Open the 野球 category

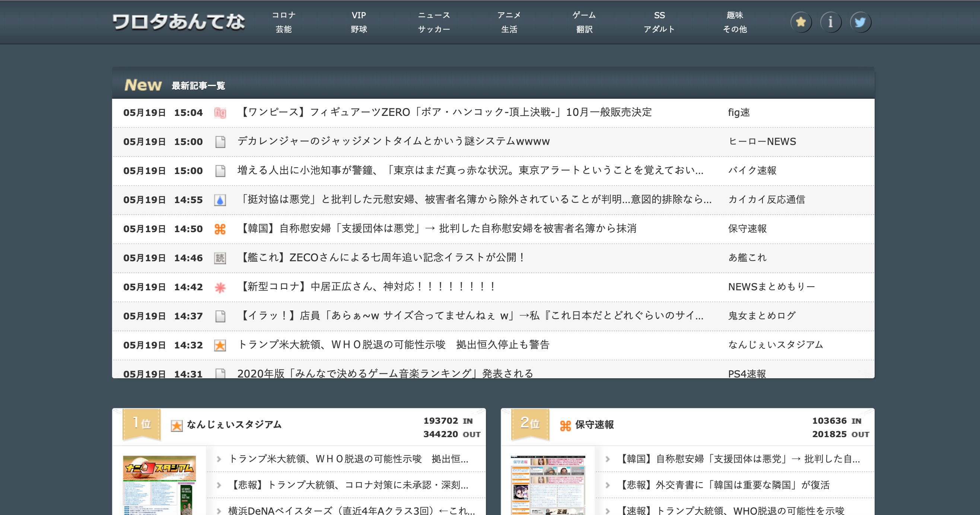coord(359,29)
